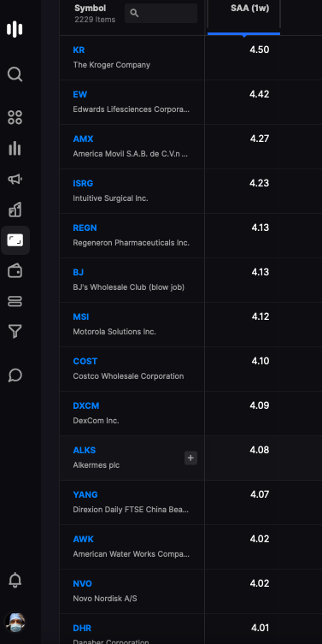Open the bar chart icon in sidebar
Image resolution: width=322 pixels, height=644 pixels.
[15, 148]
